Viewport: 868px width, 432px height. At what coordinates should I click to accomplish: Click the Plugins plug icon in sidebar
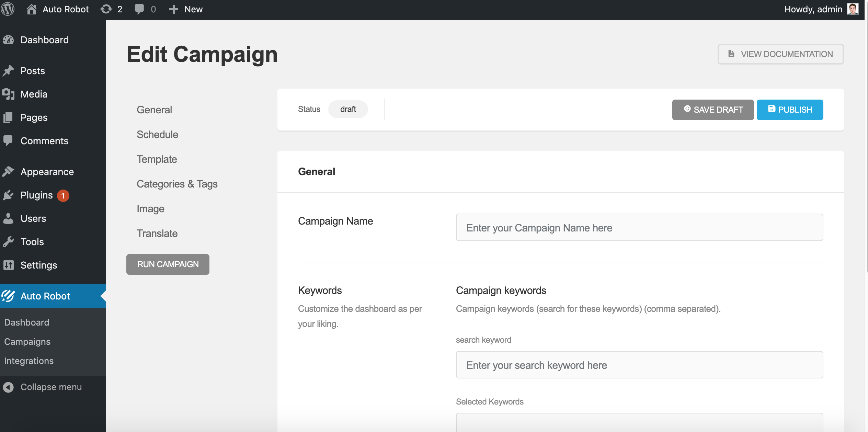click(x=8, y=195)
